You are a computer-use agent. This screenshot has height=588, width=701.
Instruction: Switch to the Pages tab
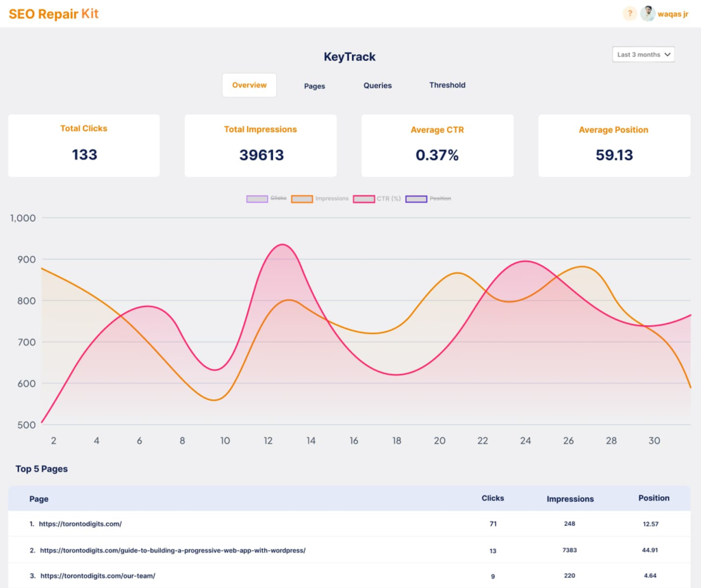(314, 86)
